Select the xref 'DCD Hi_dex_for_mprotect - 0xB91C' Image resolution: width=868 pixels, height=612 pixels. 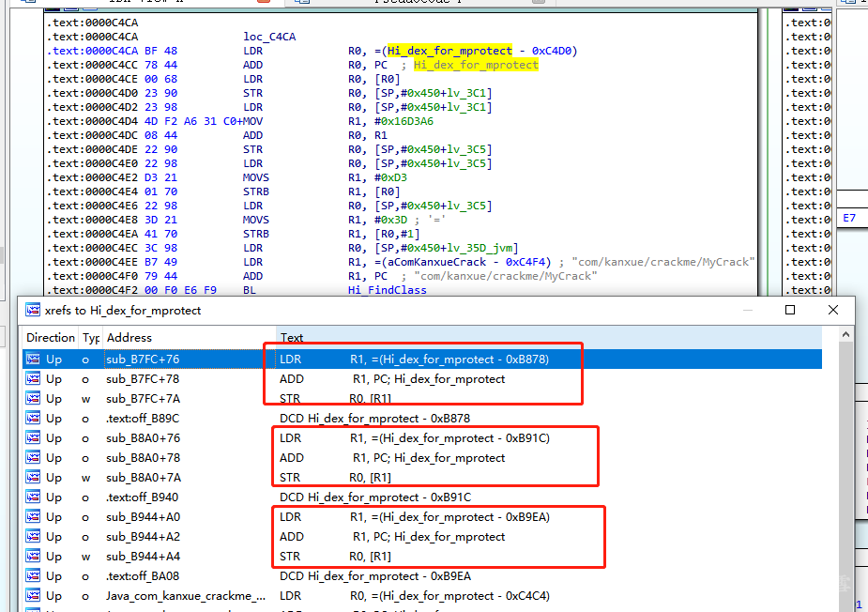375,497
